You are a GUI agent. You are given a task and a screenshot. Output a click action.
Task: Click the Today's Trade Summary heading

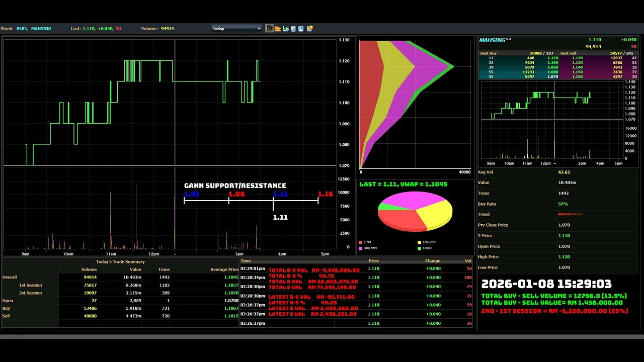pos(120,262)
